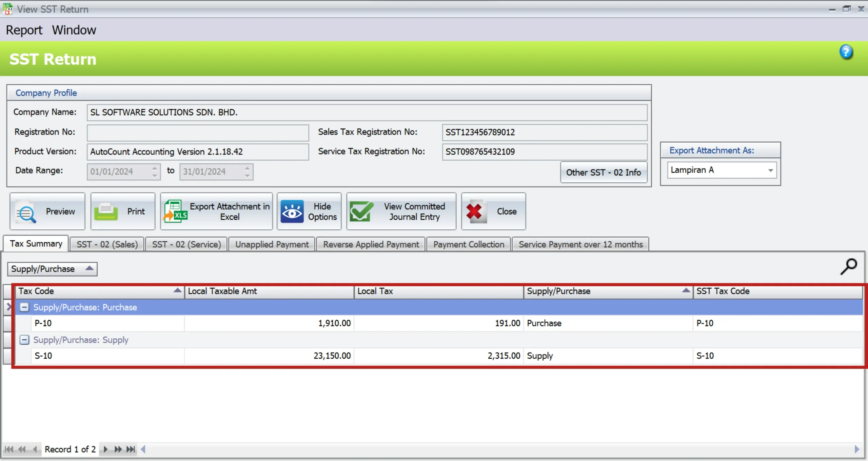Click the Other SST - 02 Info button
Image resolution: width=868 pixels, height=461 pixels.
click(x=603, y=172)
